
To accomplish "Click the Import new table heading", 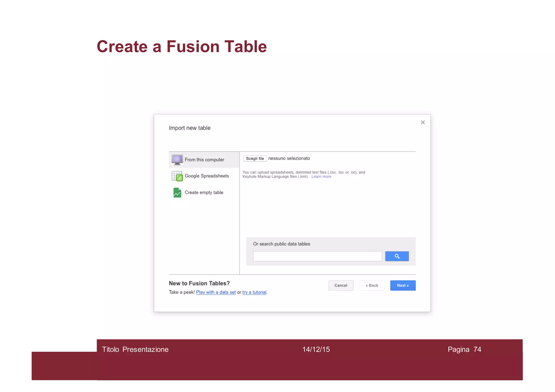I will pos(189,128).
